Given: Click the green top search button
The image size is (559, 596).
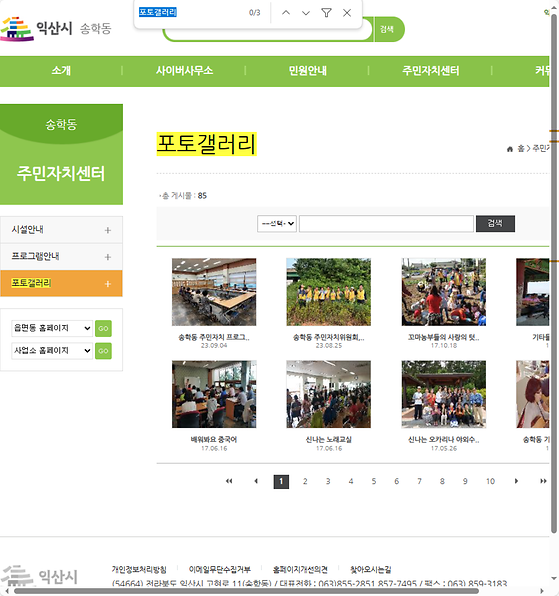Looking at the screenshot, I should pyautogui.click(x=388, y=29).
